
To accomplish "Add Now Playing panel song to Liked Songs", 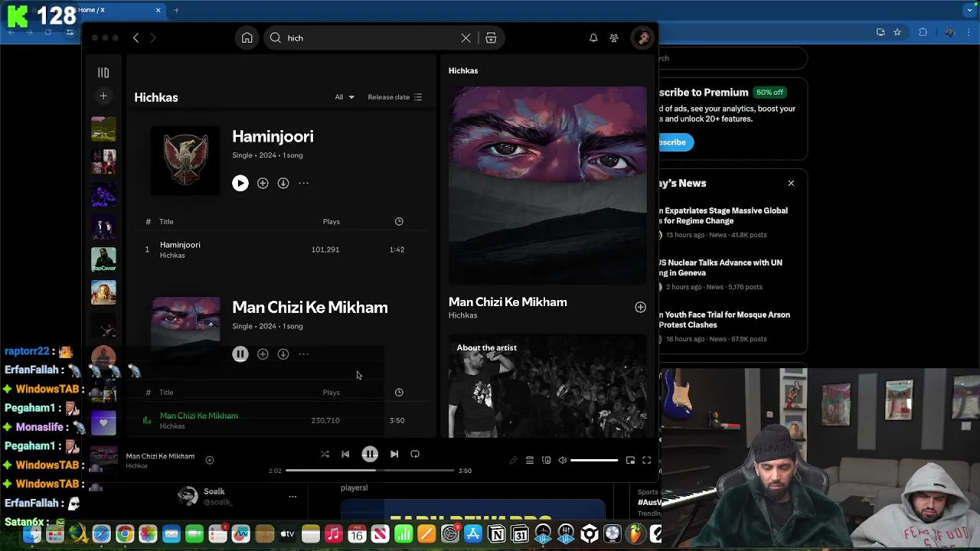I will (x=640, y=307).
